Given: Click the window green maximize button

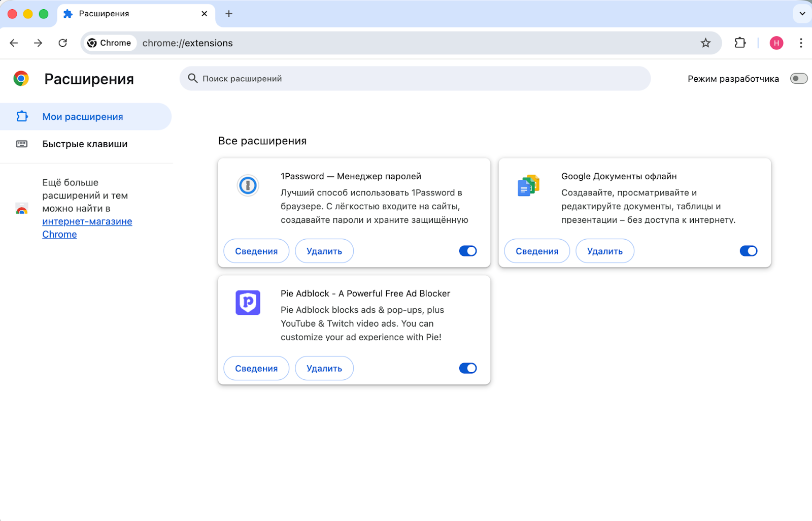Looking at the screenshot, I should pyautogui.click(x=44, y=14).
